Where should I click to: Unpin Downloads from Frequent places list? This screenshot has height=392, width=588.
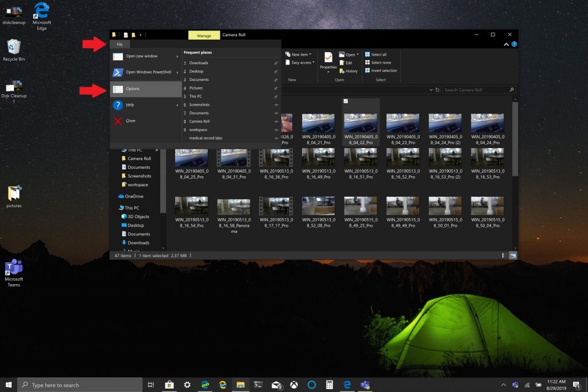(x=276, y=63)
